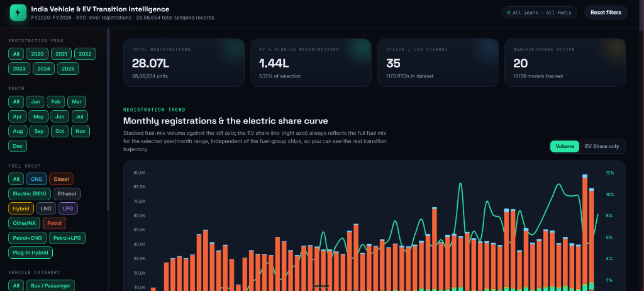Toggle the Plug-in Hybrid fuel chip
Viewport: 644px width, 291px height.
[x=30, y=253]
